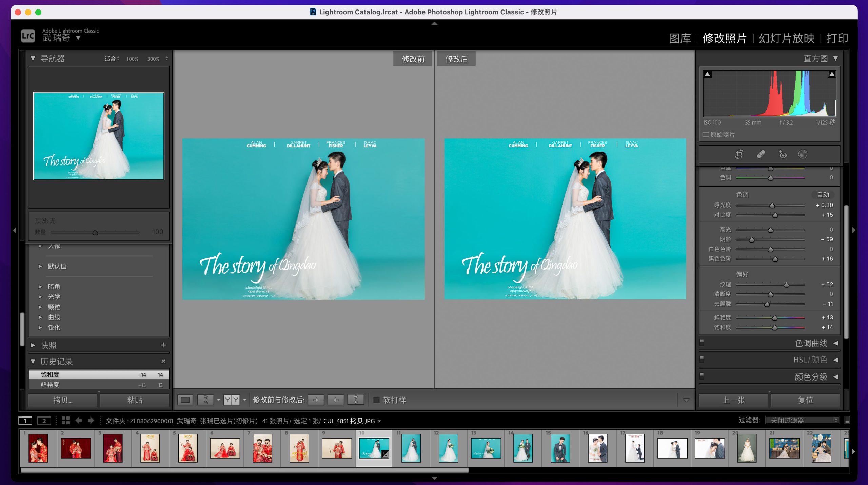868x485 pixels.
Task: Switch to Loupe view icon in toolbar
Action: (185, 400)
